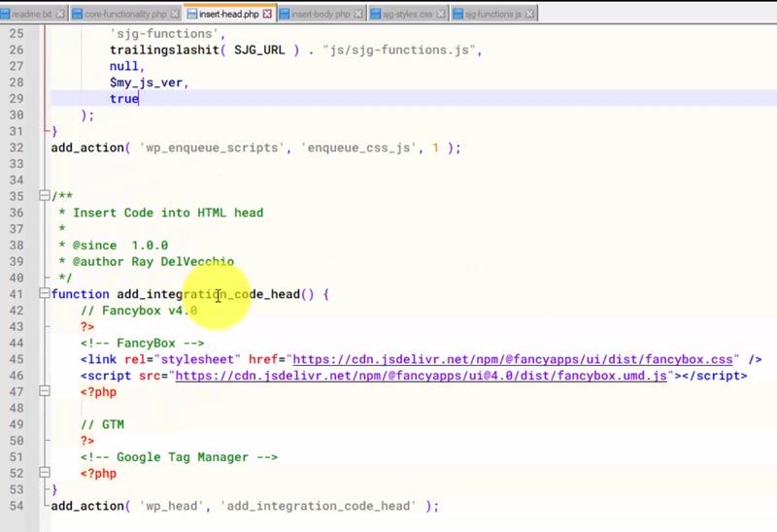Click the 'add_action' call on line 54
This screenshot has height=532, width=777.
pyautogui.click(x=87, y=506)
